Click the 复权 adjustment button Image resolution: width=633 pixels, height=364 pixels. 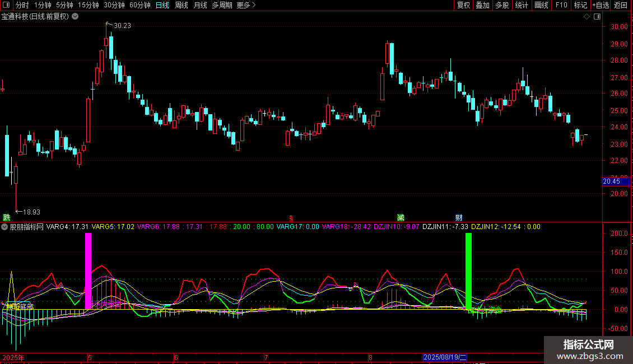pos(463,5)
